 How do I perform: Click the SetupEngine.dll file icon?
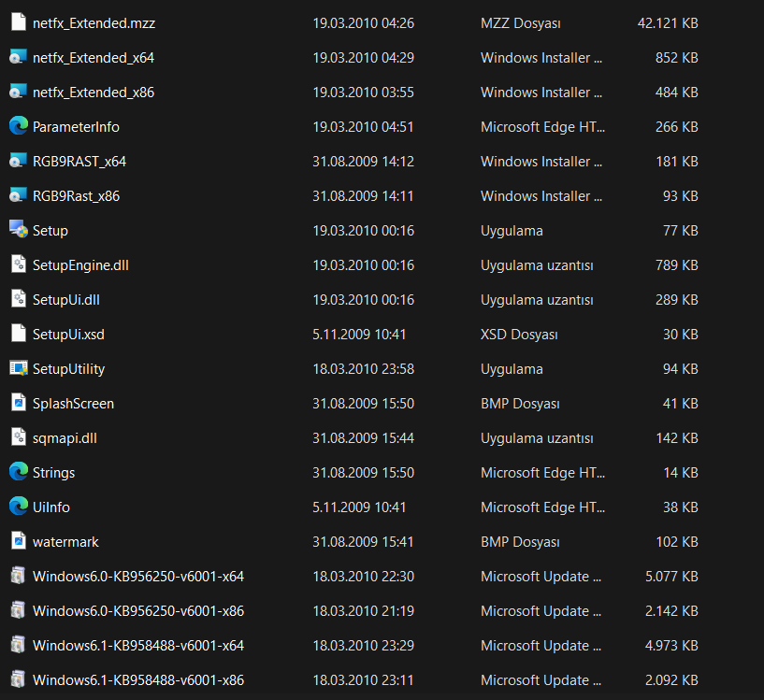18,264
